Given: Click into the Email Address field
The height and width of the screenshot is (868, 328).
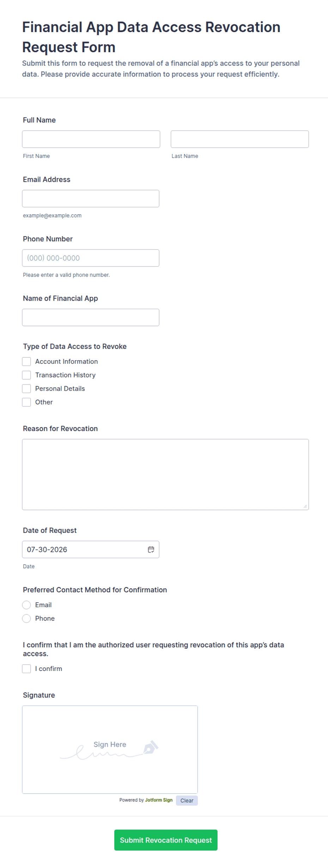Looking at the screenshot, I should tap(91, 199).
